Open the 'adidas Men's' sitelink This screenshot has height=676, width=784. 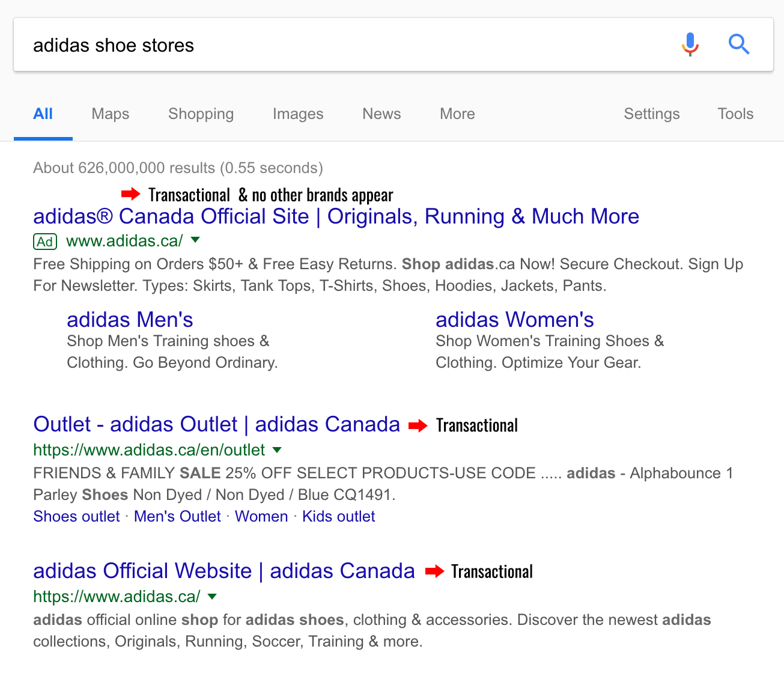(x=130, y=320)
